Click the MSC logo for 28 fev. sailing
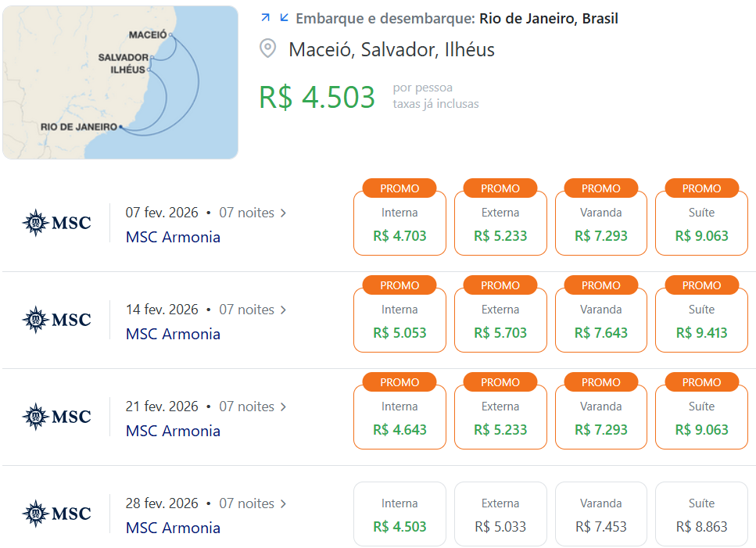This screenshot has height=548, width=756. (56, 514)
